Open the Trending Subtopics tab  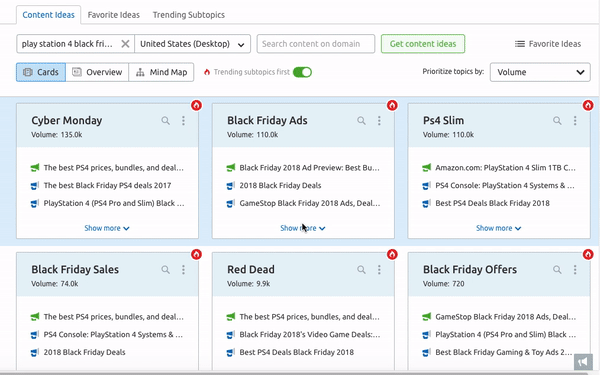[x=189, y=15]
